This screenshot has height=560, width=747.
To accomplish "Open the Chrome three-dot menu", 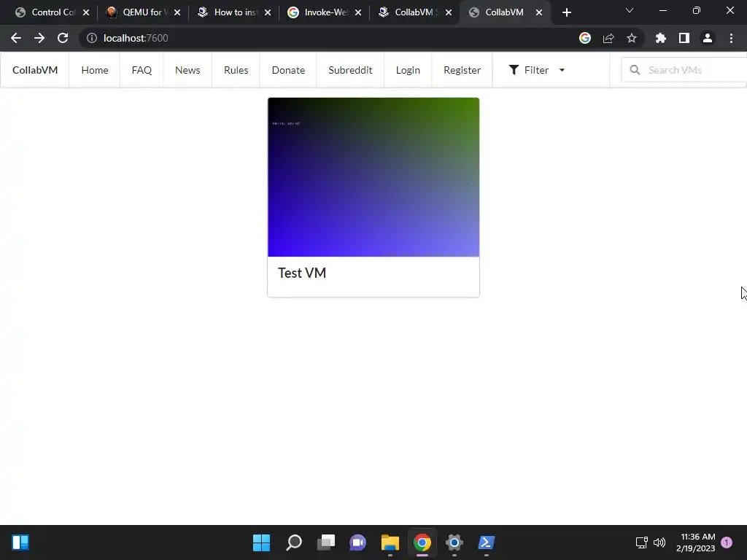I will 731,38.
